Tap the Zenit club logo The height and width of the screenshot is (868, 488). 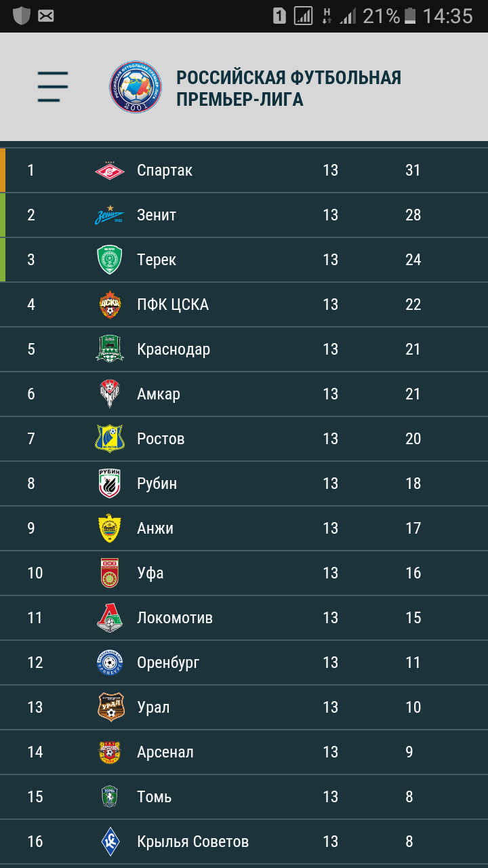click(110, 215)
